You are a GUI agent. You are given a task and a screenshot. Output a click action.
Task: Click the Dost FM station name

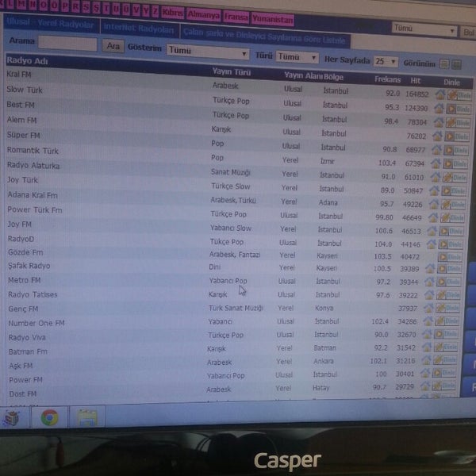(x=23, y=393)
